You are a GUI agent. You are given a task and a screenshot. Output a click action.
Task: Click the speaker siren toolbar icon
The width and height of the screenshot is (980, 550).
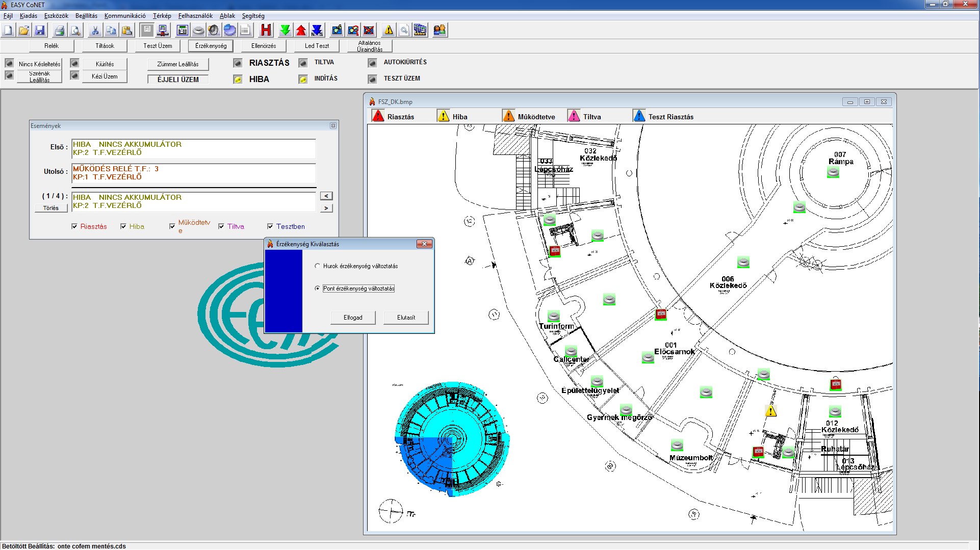(x=214, y=31)
